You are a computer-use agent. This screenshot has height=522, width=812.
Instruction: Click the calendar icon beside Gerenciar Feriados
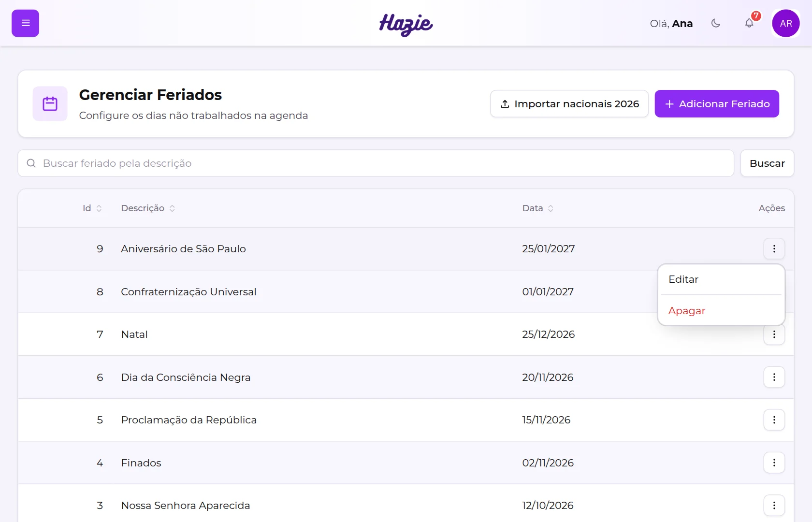pos(50,103)
